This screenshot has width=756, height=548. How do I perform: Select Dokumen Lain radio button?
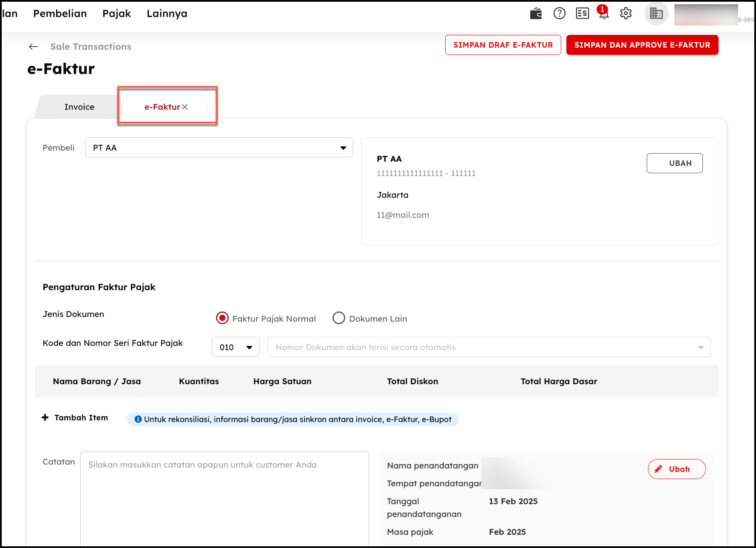(338, 318)
